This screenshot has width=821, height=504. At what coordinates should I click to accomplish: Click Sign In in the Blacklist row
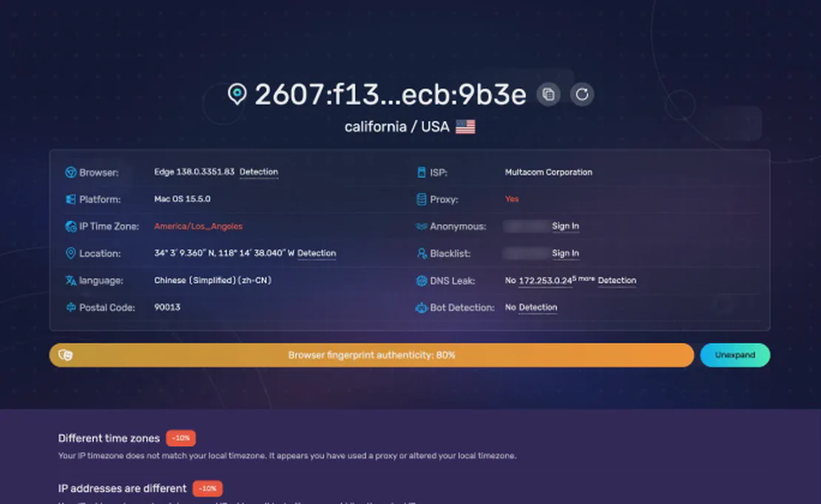[565, 253]
